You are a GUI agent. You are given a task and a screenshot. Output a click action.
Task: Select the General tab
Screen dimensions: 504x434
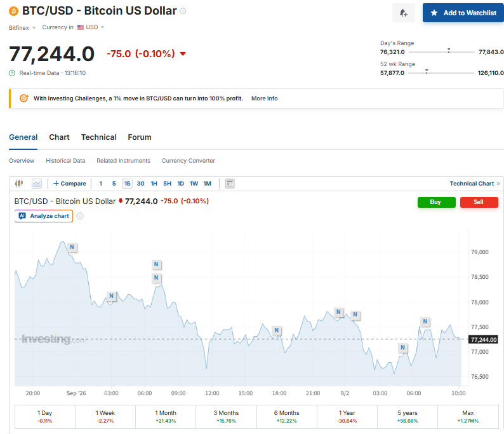(x=23, y=137)
